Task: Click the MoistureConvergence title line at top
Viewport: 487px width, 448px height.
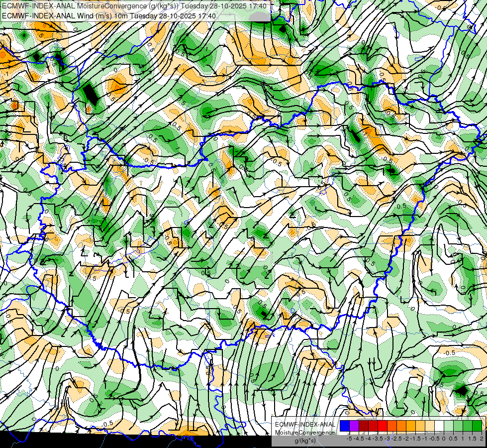Action: pos(134,6)
